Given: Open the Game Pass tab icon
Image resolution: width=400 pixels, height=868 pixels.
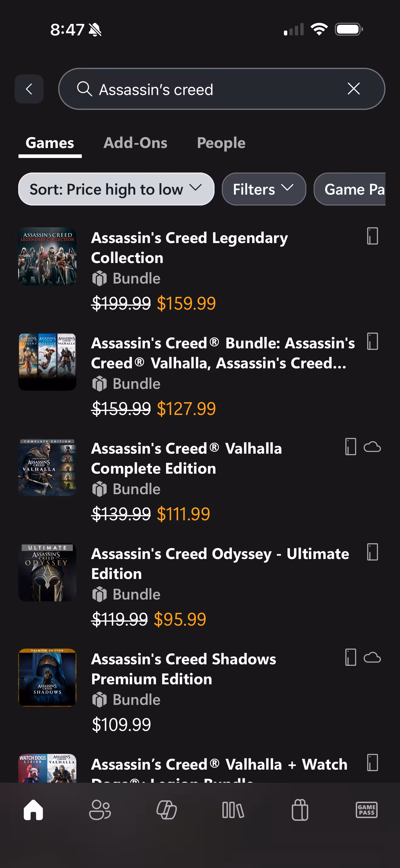Looking at the screenshot, I should [x=367, y=810].
